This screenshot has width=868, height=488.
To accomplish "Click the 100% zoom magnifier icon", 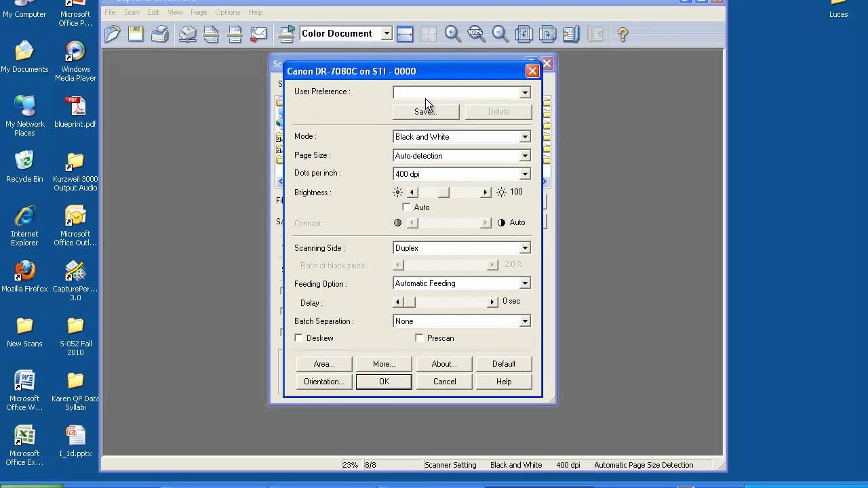I will 477,34.
